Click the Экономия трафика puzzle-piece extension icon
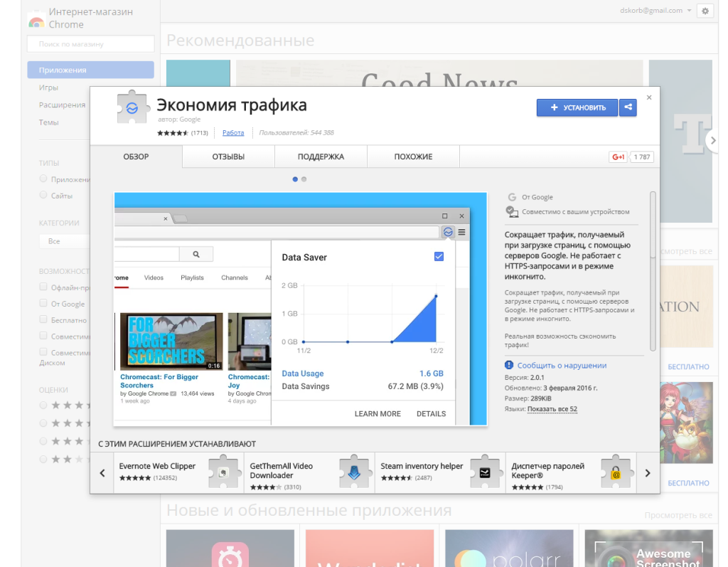728x567 pixels. tap(132, 107)
